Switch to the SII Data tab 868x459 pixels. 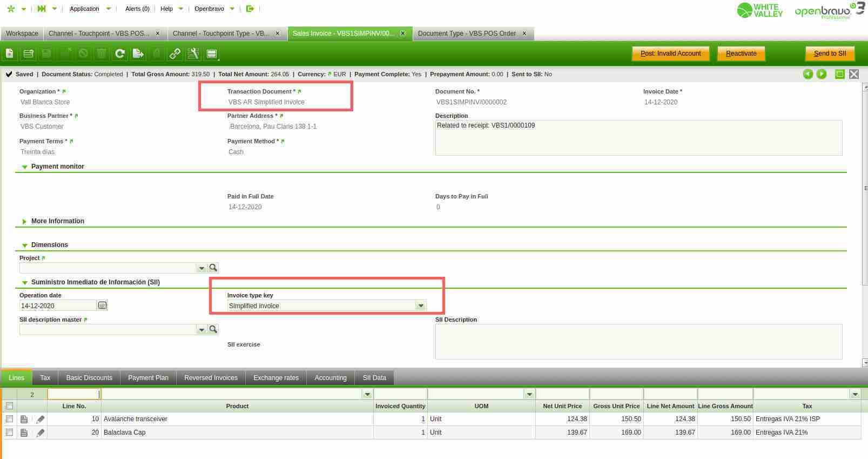coord(374,378)
